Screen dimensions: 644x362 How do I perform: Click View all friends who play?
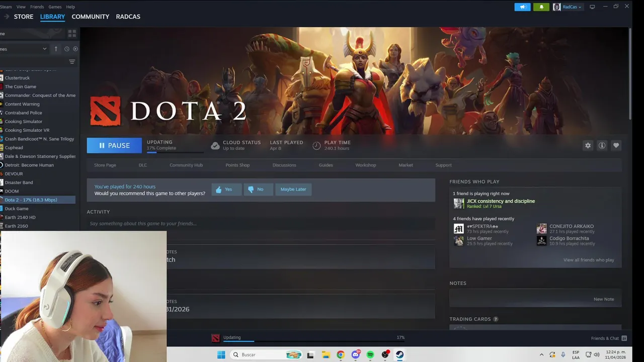[589, 260]
